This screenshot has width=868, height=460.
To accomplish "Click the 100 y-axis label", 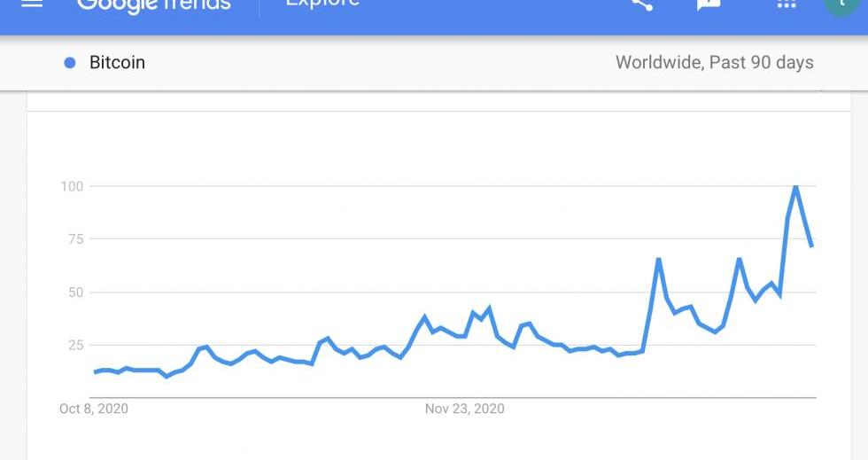I will tap(72, 186).
